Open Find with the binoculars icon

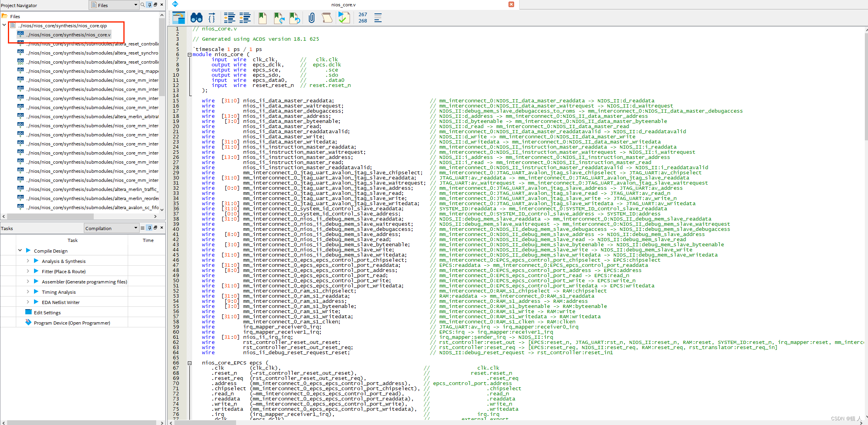[197, 18]
